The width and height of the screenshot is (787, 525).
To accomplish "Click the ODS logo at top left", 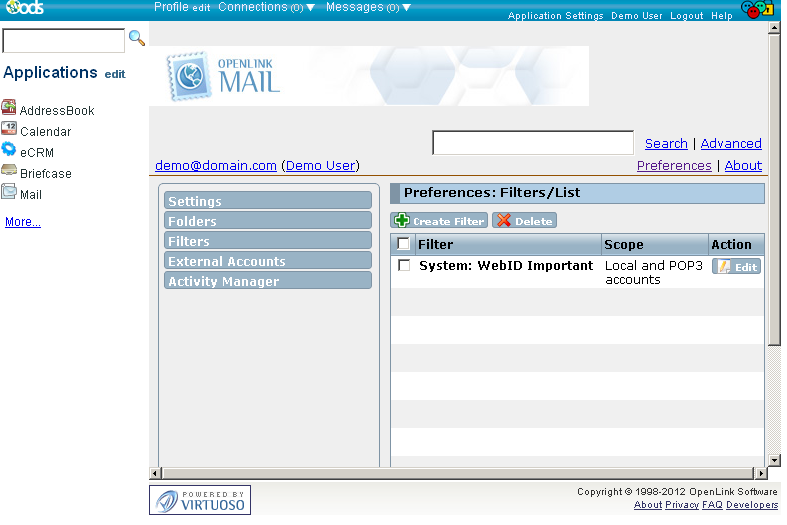I will click(x=25, y=8).
